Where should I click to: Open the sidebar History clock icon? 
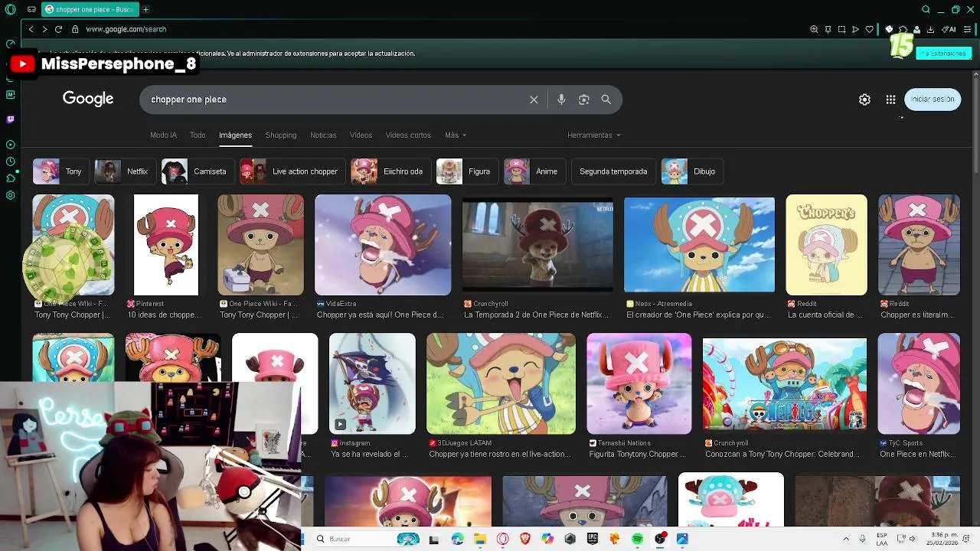pyautogui.click(x=10, y=161)
